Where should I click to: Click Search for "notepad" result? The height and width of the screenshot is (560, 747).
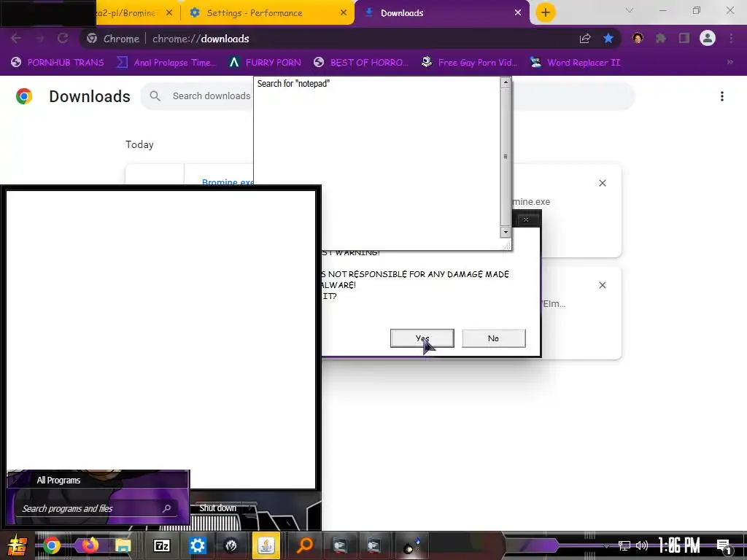click(x=293, y=84)
